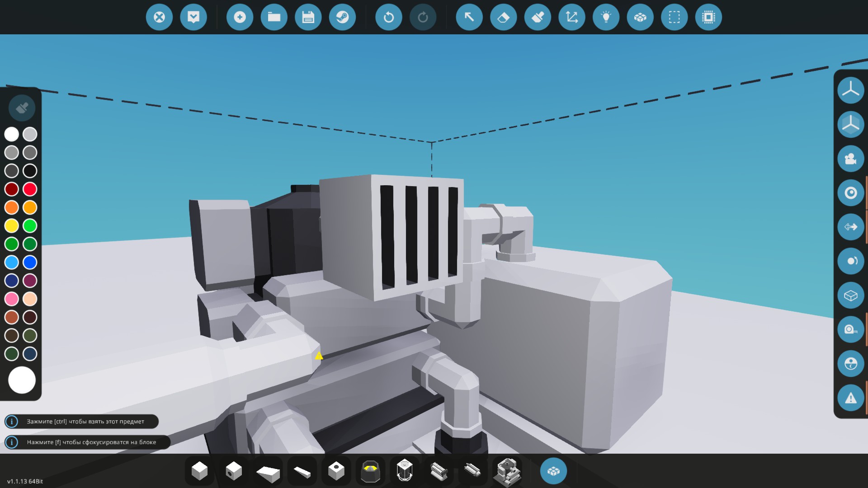The width and height of the screenshot is (868, 488).
Task: Click the new vehicle plus button
Action: (x=240, y=17)
